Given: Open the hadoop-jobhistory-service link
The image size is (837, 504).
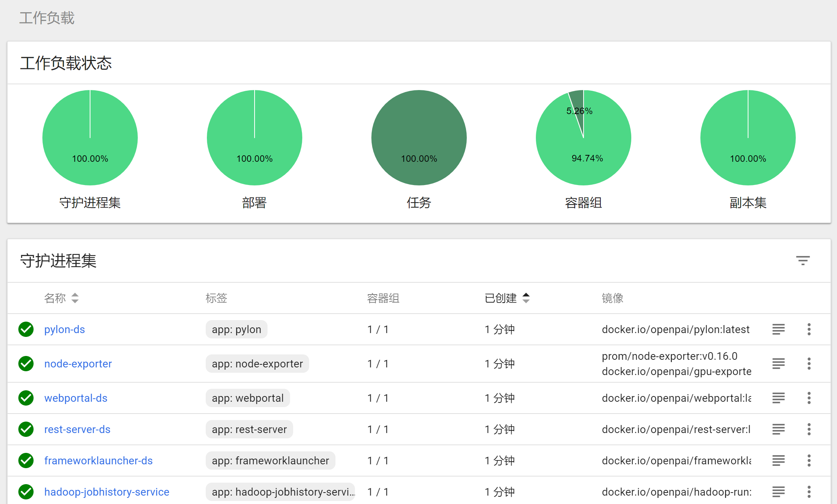Looking at the screenshot, I should 106,492.
